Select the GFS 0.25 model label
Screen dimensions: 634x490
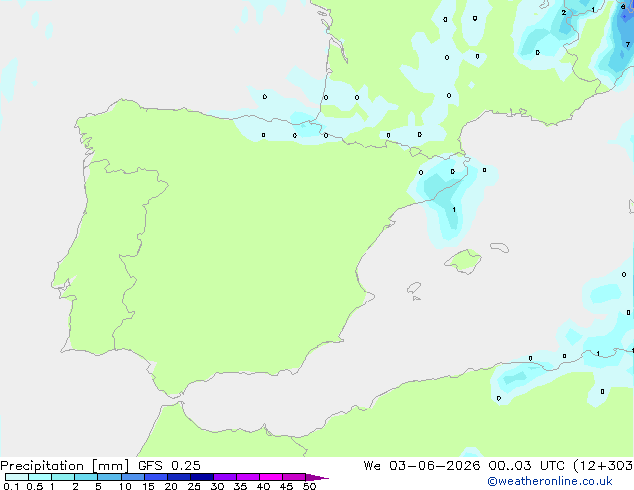tap(169, 466)
